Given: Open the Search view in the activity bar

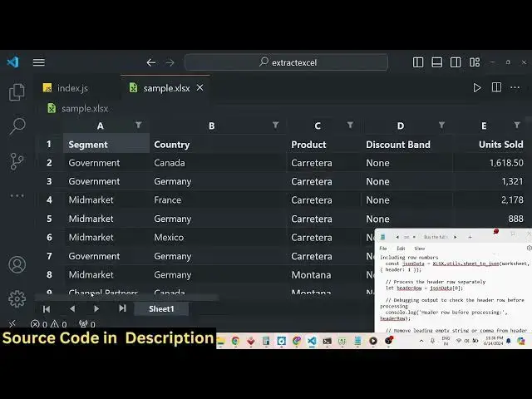Looking at the screenshot, I should [x=17, y=126].
